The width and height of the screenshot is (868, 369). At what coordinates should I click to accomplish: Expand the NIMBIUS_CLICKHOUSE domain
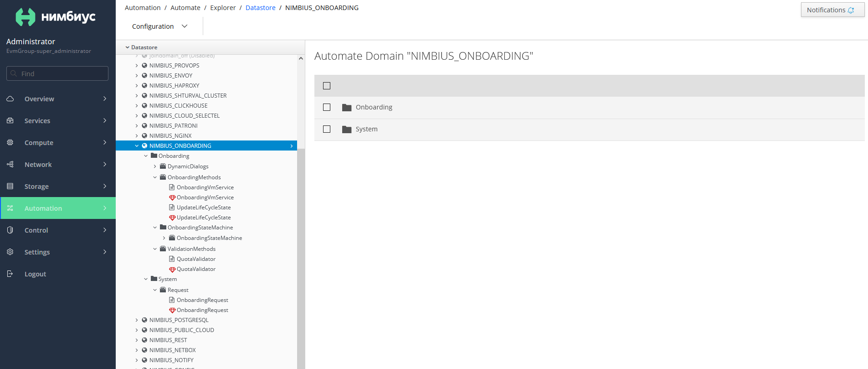pos(137,106)
